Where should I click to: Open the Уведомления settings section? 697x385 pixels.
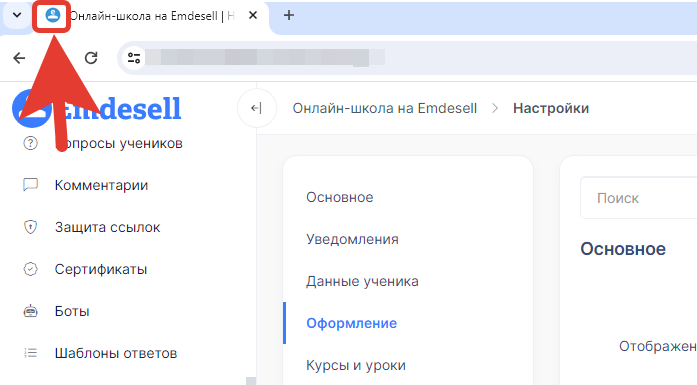352,239
